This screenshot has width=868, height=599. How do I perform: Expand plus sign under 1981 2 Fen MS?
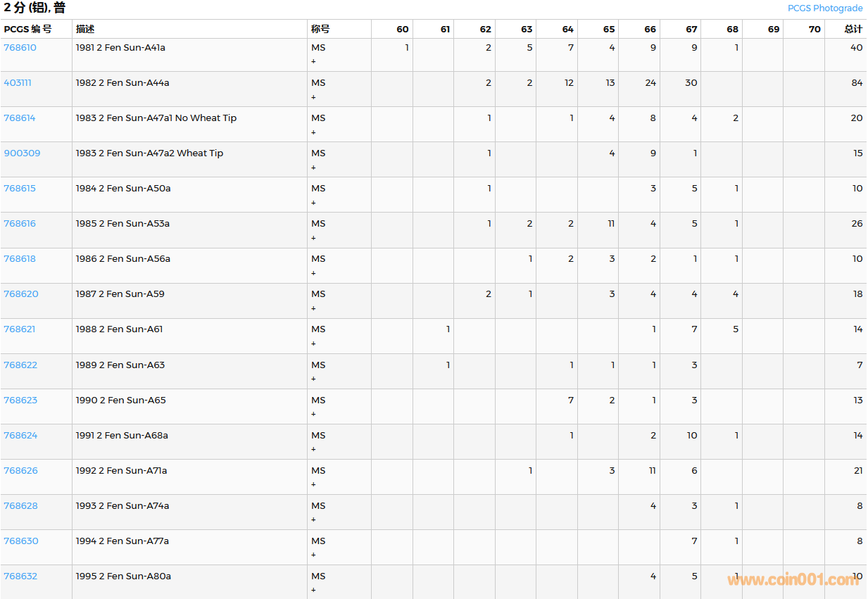313,62
